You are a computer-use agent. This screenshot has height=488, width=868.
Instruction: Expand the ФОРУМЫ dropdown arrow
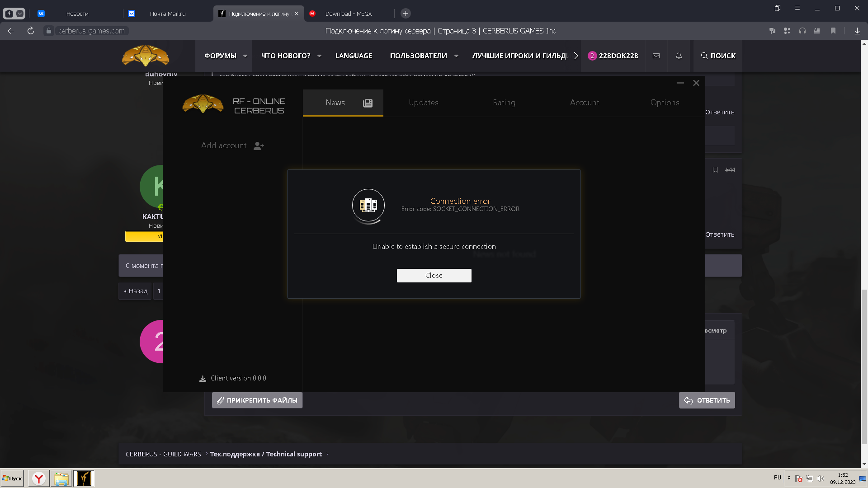(245, 56)
